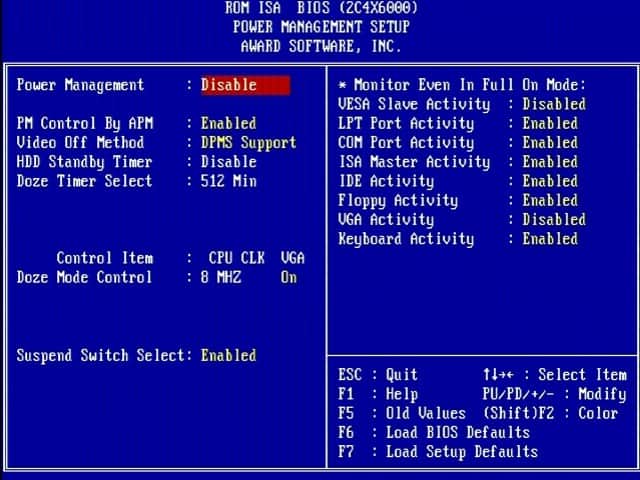Toggle the LPT Port Activity Enabled value
This screenshot has height=480, width=640.
pyautogui.click(x=550, y=123)
